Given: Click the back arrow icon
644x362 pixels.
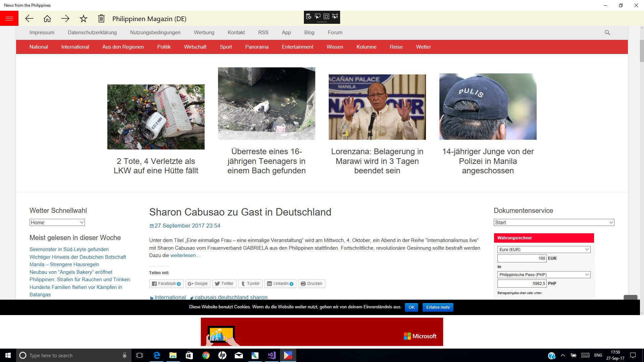Looking at the screenshot, I should click(x=29, y=19).
